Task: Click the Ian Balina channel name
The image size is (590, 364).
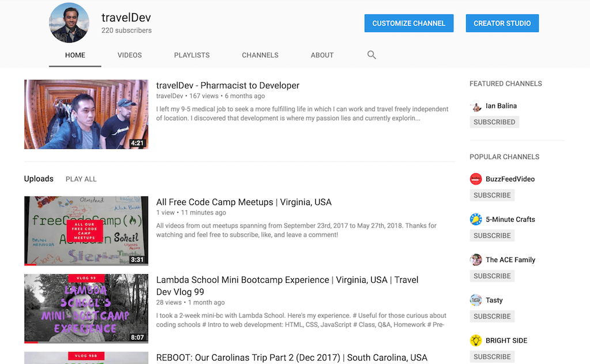Action: [x=501, y=106]
